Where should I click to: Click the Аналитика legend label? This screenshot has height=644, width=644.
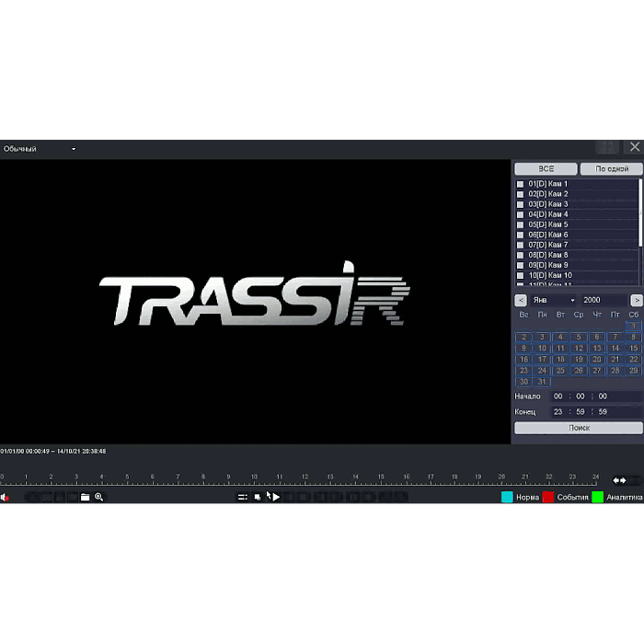point(625,498)
